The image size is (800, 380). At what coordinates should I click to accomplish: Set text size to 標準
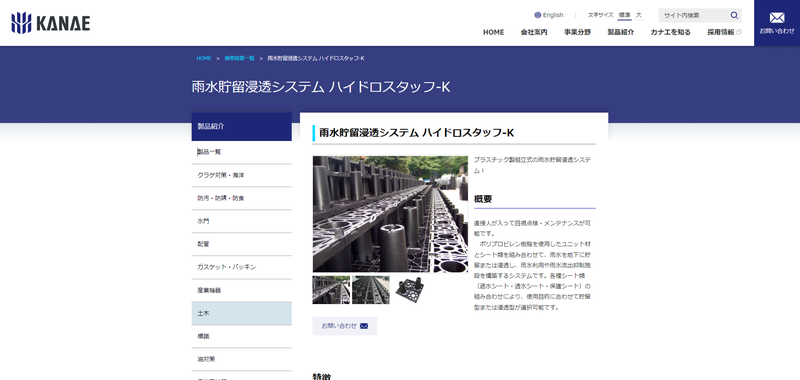(x=624, y=15)
